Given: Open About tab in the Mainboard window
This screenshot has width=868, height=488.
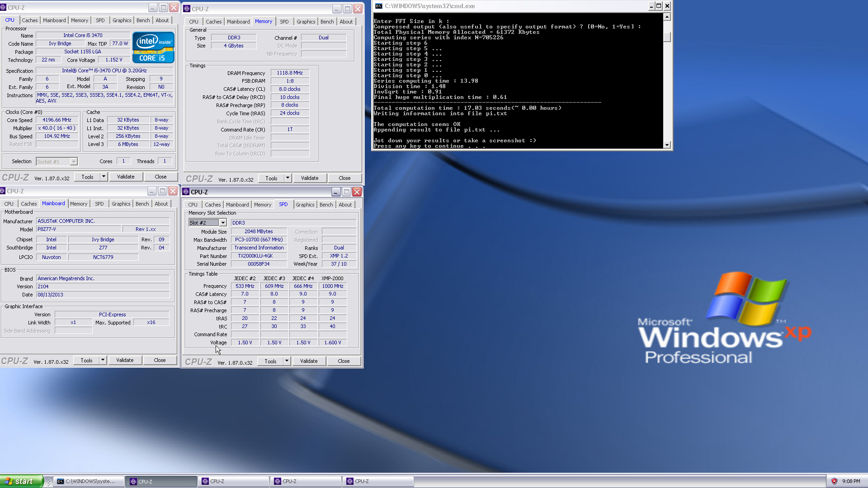Looking at the screenshot, I should coord(161,204).
